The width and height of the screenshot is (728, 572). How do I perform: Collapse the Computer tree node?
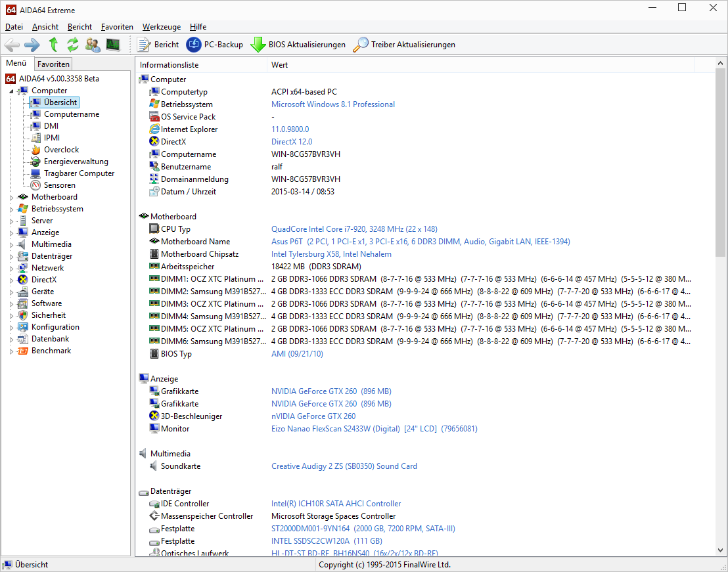12,91
